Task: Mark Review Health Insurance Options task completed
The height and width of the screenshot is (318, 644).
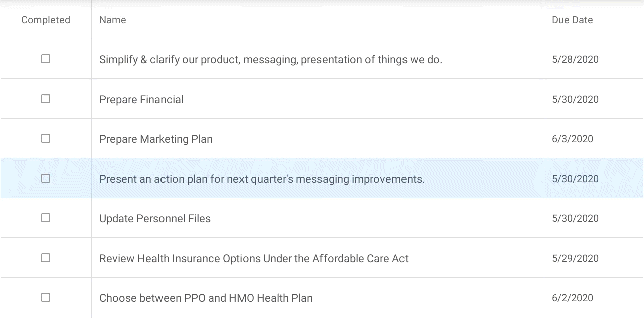Action: coord(46,258)
